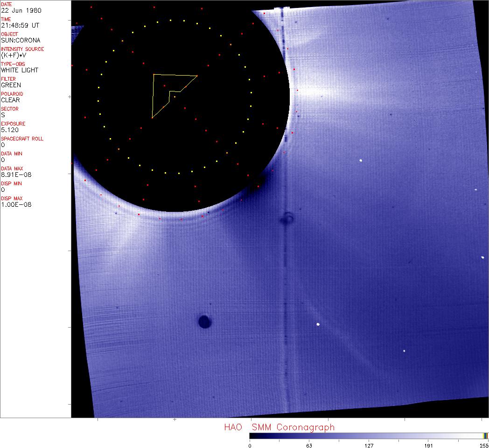Click the yellow end of the color bar
This screenshot has height=448, width=489.
[x=485, y=435]
